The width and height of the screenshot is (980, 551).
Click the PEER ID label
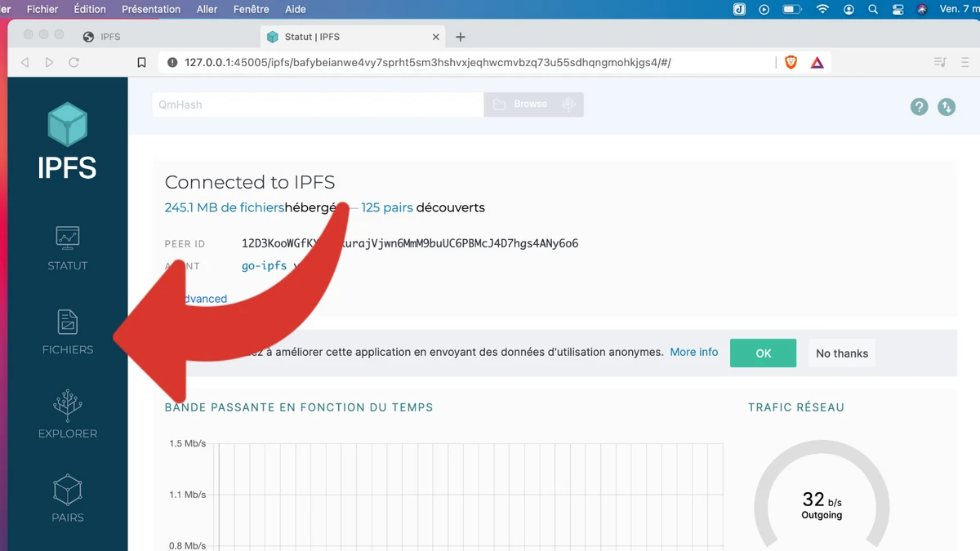pyautogui.click(x=185, y=244)
